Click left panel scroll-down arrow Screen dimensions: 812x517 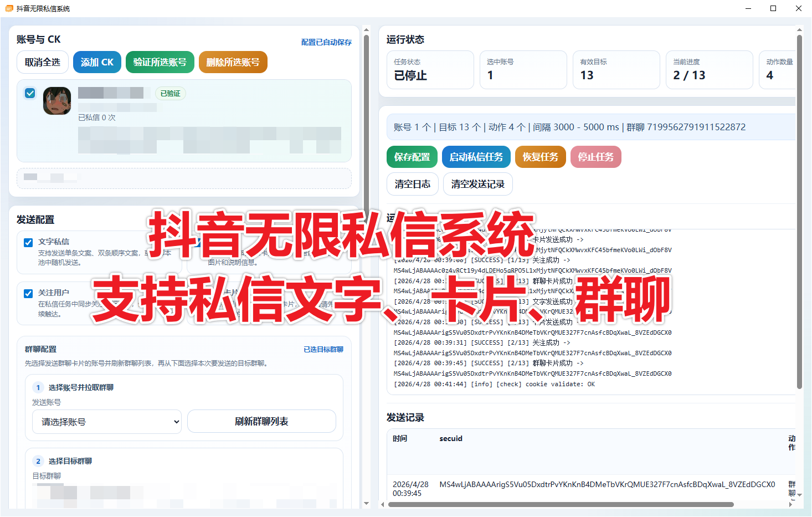[x=366, y=504]
